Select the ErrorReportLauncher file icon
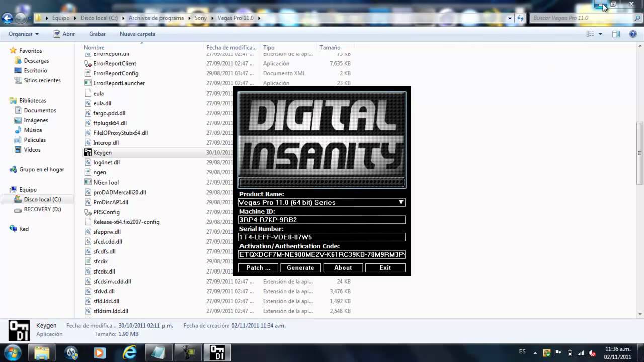 88,83
